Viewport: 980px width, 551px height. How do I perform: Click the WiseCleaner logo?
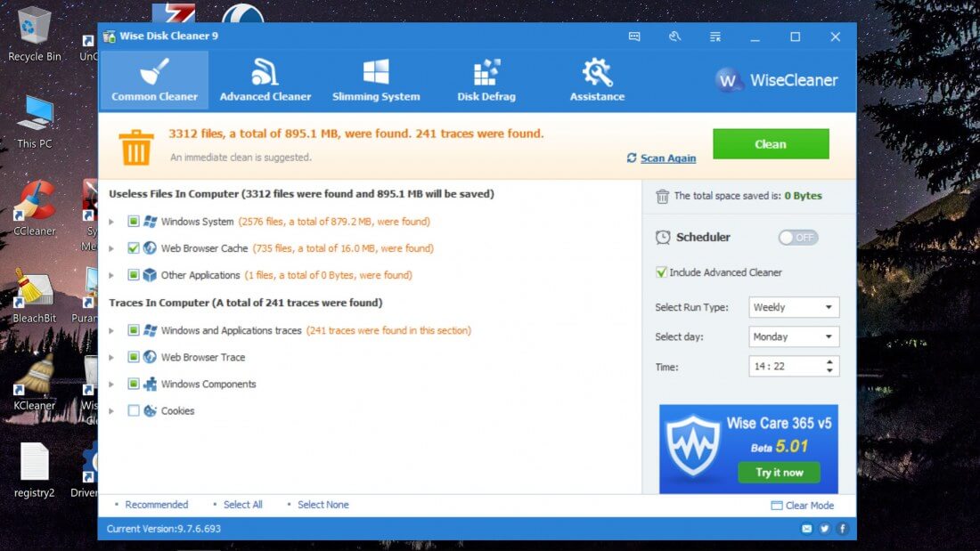click(x=776, y=80)
